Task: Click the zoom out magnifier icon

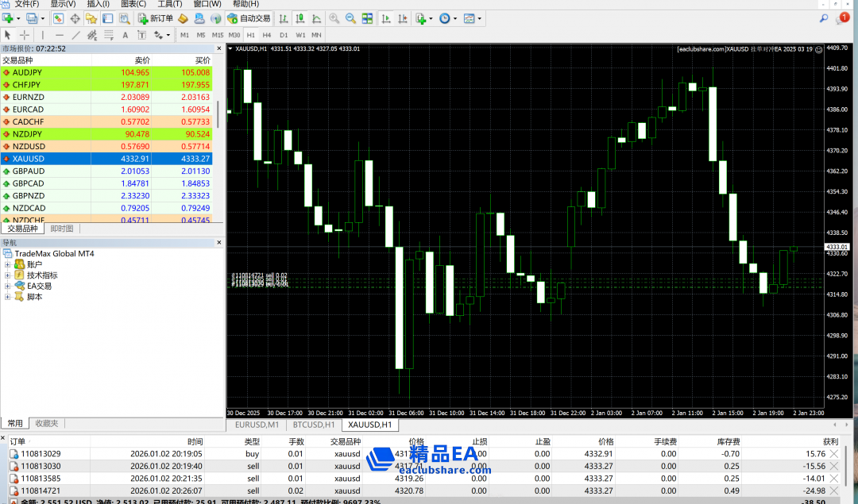Action: (350, 18)
